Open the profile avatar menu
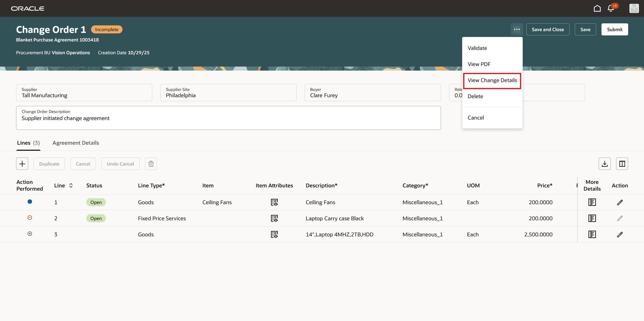Image resolution: width=644 pixels, height=321 pixels. coord(634,8)
